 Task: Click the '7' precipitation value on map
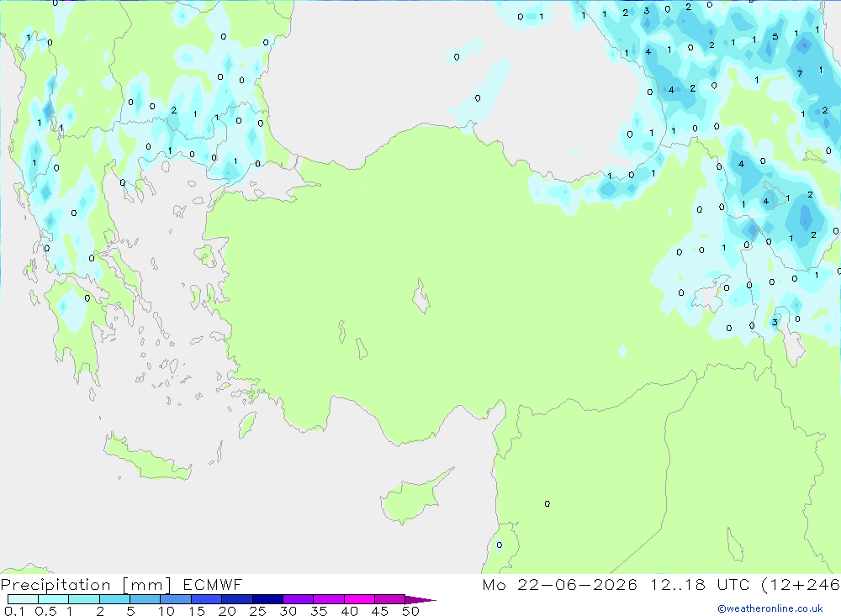coord(800,73)
